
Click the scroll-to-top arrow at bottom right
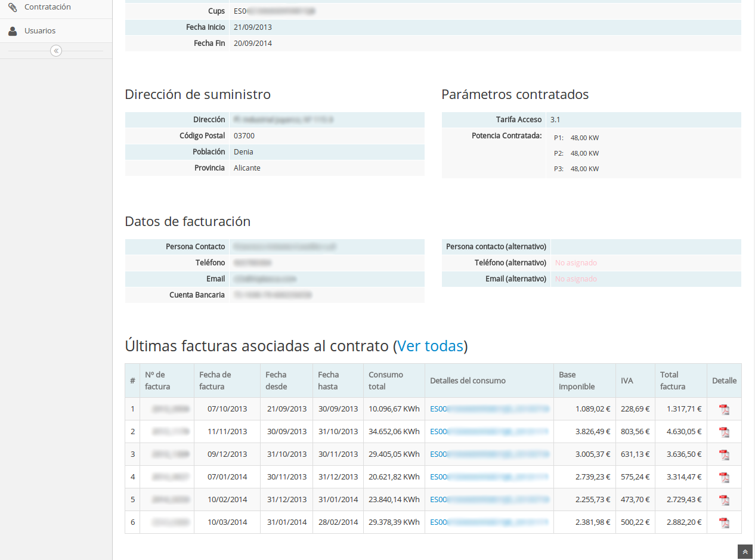(x=744, y=552)
